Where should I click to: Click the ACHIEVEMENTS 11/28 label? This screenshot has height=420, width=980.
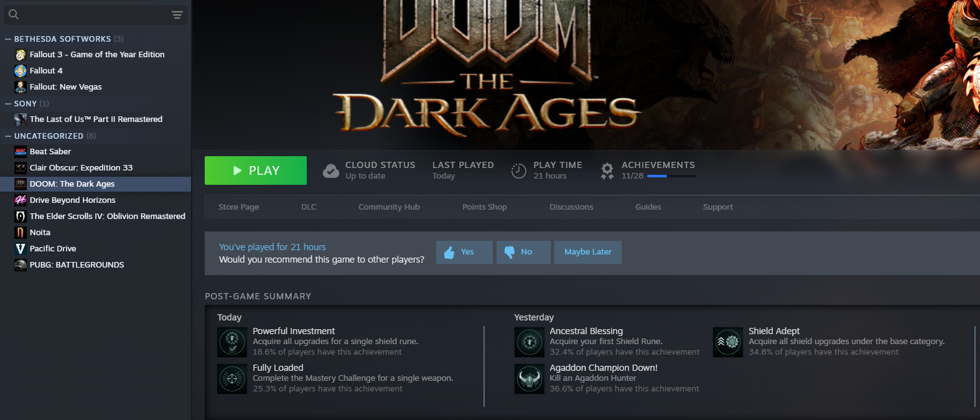(x=658, y=170)
